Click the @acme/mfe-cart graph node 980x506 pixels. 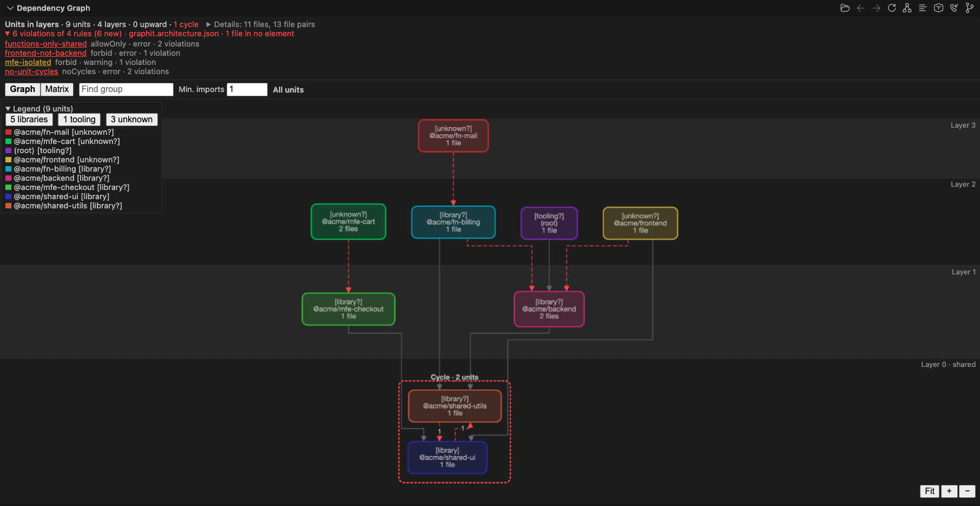click(x=348, y=222)
